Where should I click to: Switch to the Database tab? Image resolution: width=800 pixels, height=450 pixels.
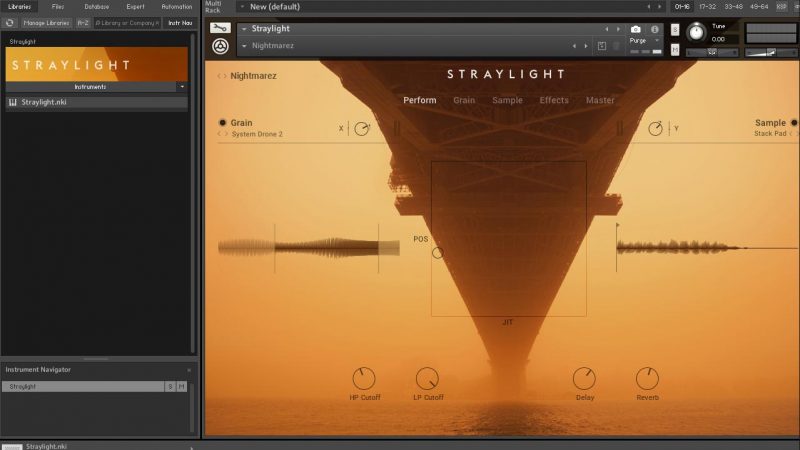click(96, 7)
